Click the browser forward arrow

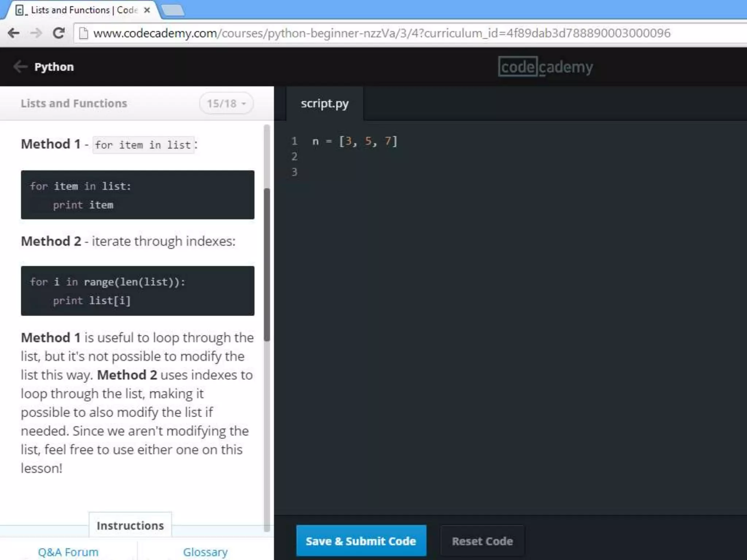pos(36,33)
